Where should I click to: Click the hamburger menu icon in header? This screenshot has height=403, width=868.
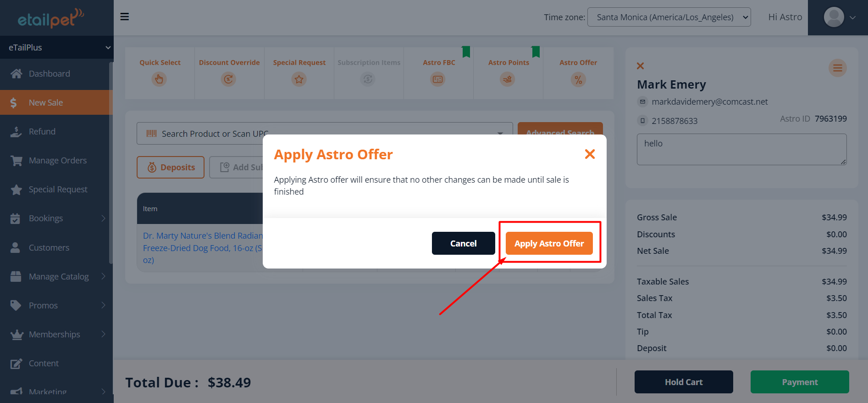click(x=124, y=17)
